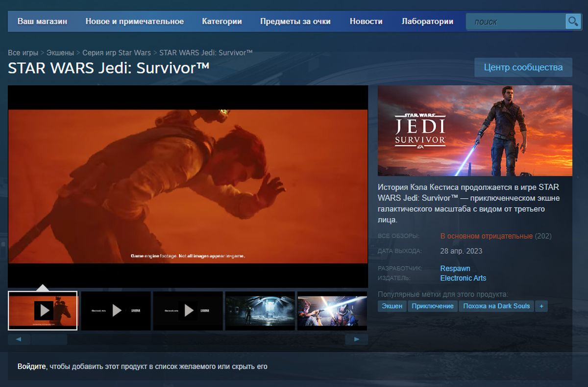Click the ДАТА ВЫХОДА label
588x387 pixels.
tap(400, 251)
